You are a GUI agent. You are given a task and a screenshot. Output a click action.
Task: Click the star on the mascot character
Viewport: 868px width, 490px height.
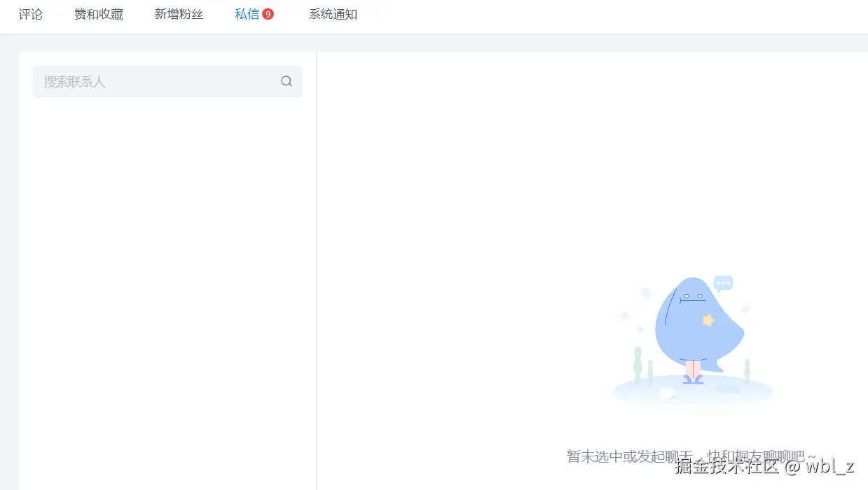709,318
